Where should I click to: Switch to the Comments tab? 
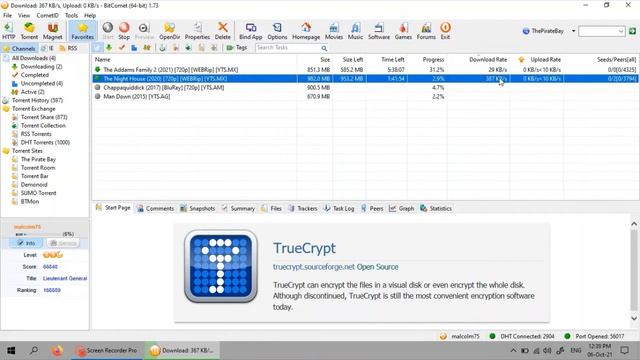coord(156,209)
